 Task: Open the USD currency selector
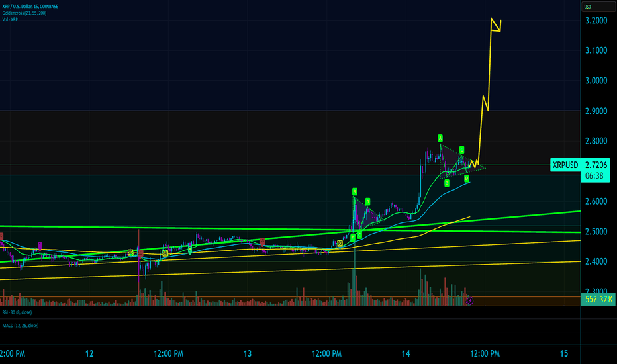pos(597,7)
